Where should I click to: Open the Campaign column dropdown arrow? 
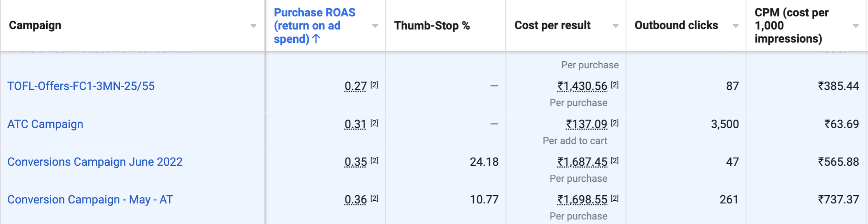tap(253, 26)
